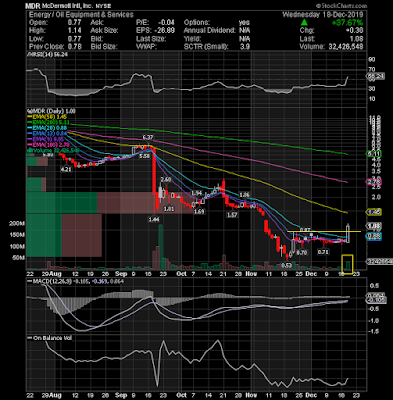This screenshot has width=393, height=400.
Task: Click the 2.60 price label
Action: [x=166, y=180]
